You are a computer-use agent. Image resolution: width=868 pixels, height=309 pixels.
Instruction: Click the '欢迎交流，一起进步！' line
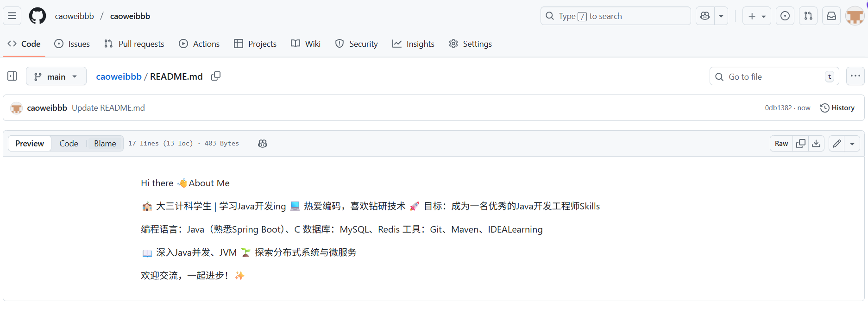(193, 276)
